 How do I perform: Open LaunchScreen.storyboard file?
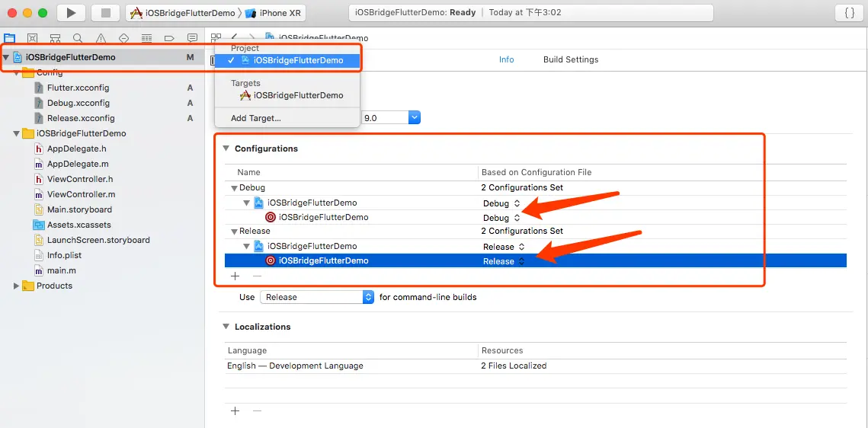click(x=98, y=240)
